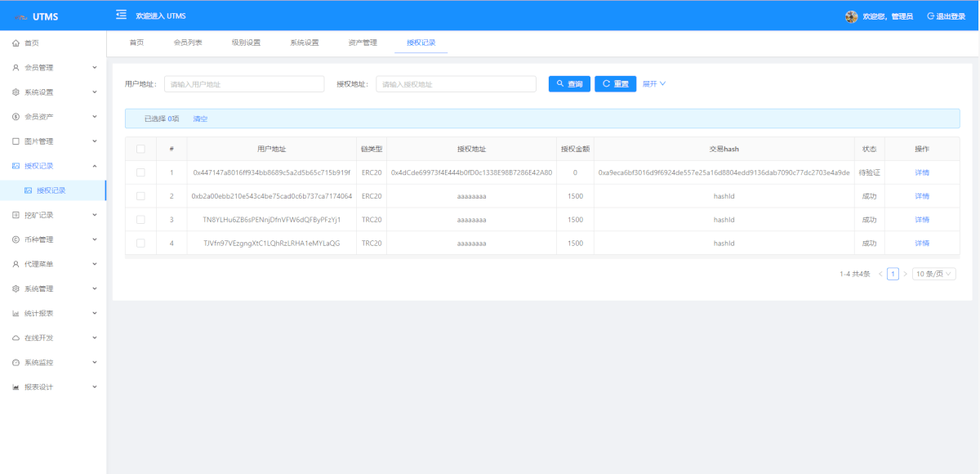
Task: Click the user icon beside 会员管理
Action: [x=16, y=68]
